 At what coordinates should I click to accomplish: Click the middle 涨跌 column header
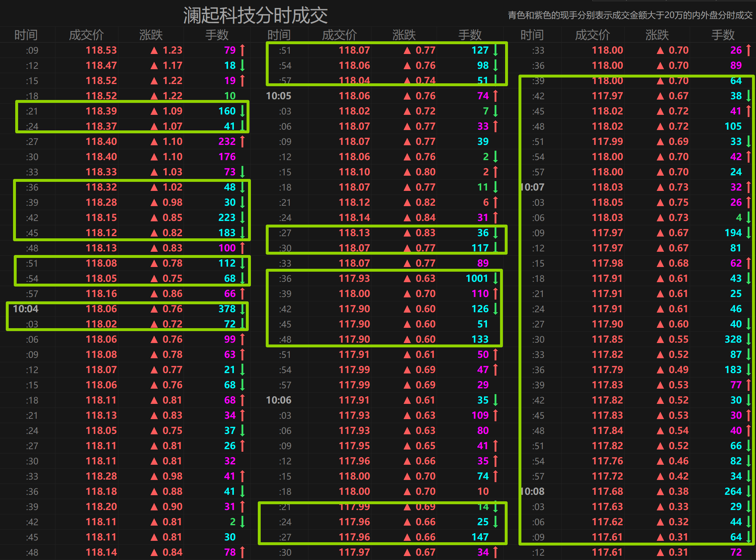pyautogui.click(x=404, y=35)
